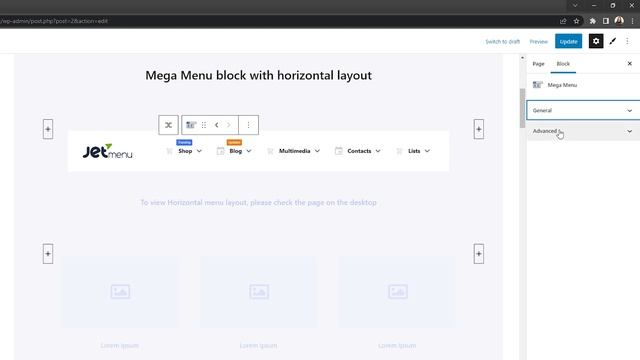Screen dimensions: 640x360
Task: Open the styles brush editor icon
Action: pyautogui.click(x=612, y=41)
